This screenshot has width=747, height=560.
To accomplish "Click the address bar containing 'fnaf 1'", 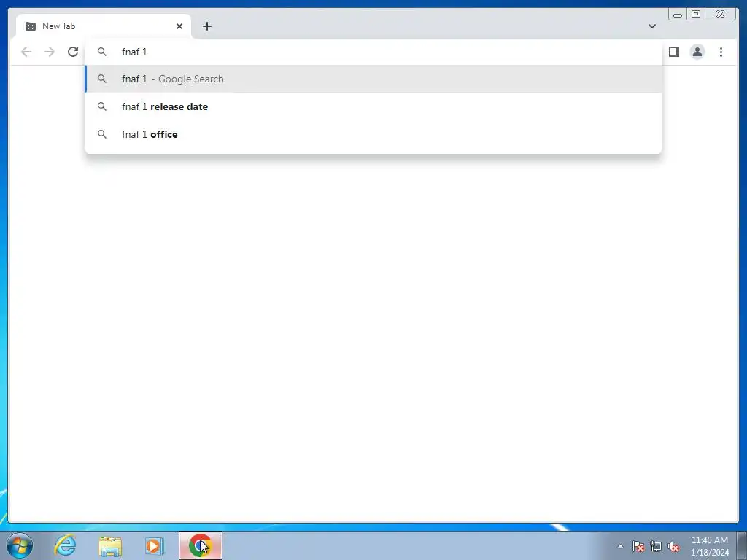I will tap(373, 52).
